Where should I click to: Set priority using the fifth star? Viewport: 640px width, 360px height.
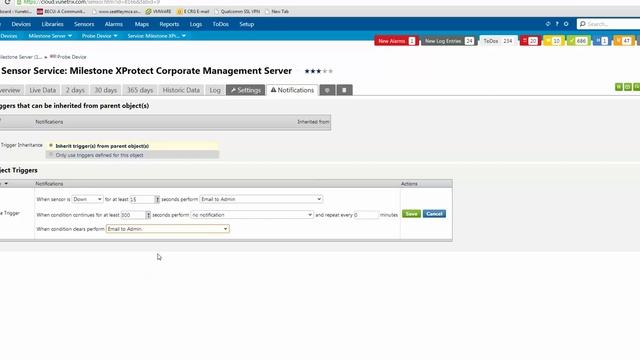tap(331, 71)
